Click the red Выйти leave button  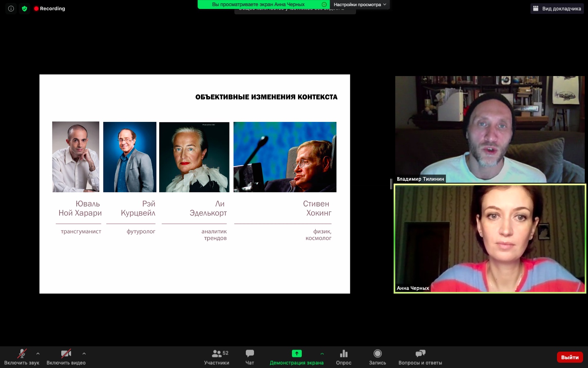(x=570, y=357)
